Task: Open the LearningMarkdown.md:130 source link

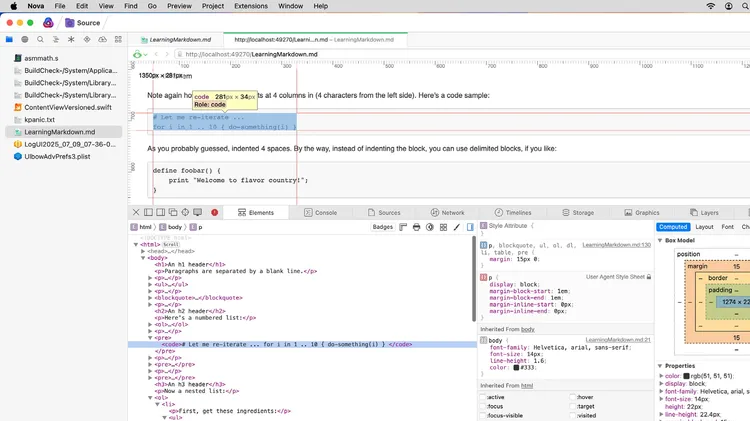Action: click(616, 245)
